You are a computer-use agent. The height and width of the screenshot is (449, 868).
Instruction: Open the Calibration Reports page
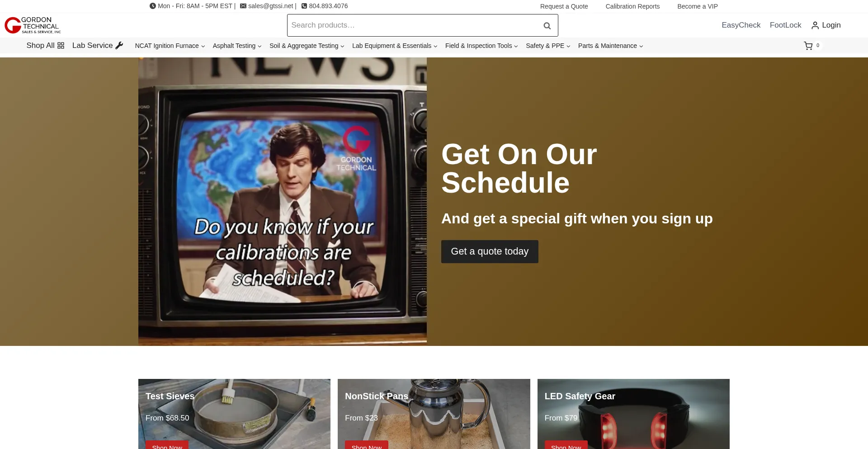coord(632,6)
